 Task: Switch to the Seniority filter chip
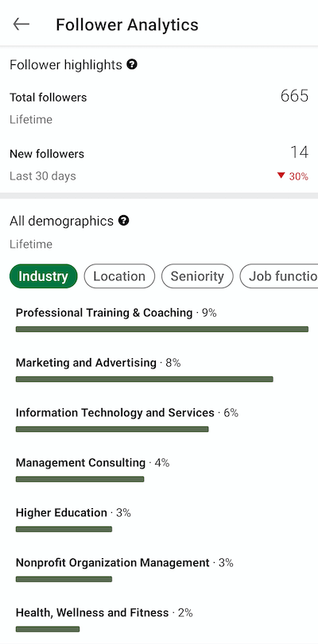[197, 276]
